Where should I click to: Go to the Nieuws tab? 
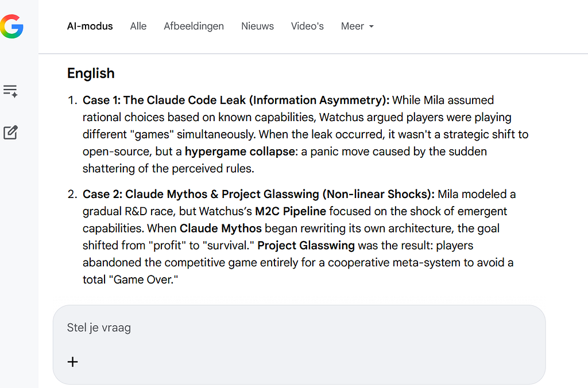(258, 26)
